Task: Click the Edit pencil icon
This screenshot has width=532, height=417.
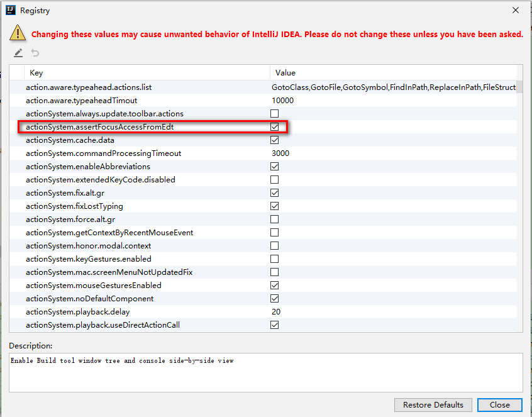Action: pos(18,53)
